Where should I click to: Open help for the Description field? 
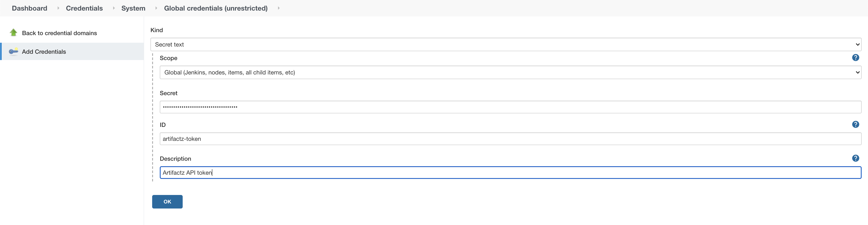point(855,158)
